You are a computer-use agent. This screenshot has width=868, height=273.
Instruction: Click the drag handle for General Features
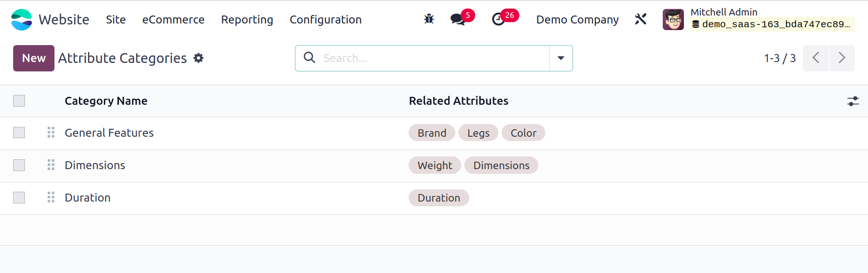click(x=51, y=133)
